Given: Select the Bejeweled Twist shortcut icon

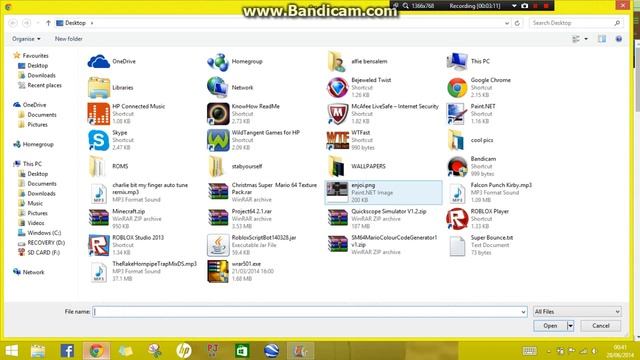Looking at the screenshot, I should (337, 88).
